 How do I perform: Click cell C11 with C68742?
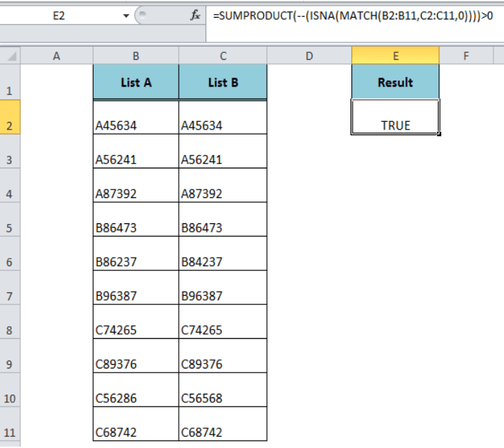coord(223,424)
